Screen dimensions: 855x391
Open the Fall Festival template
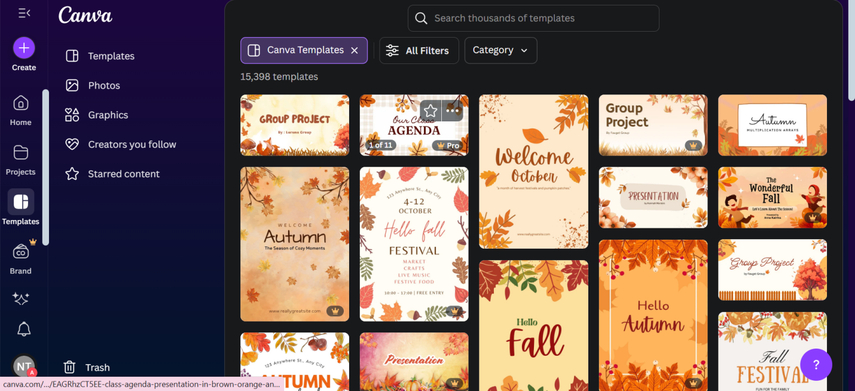tap(772, 352)
